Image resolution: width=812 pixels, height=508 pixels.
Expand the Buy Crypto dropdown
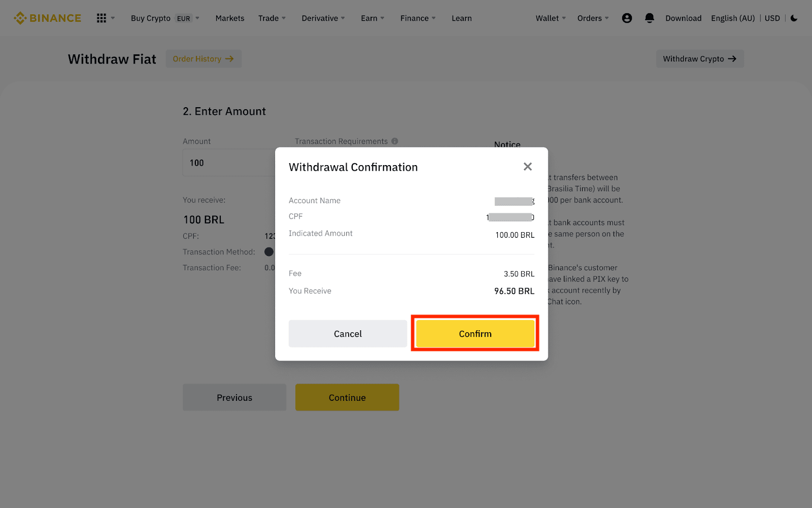(x=165, y=18)
